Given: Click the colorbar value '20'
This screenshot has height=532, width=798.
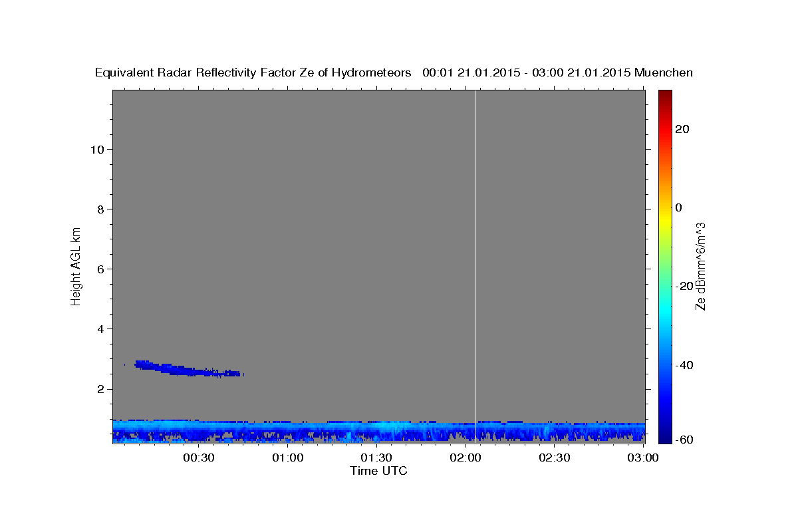Looking at the screenshot, I should [682, 129].
